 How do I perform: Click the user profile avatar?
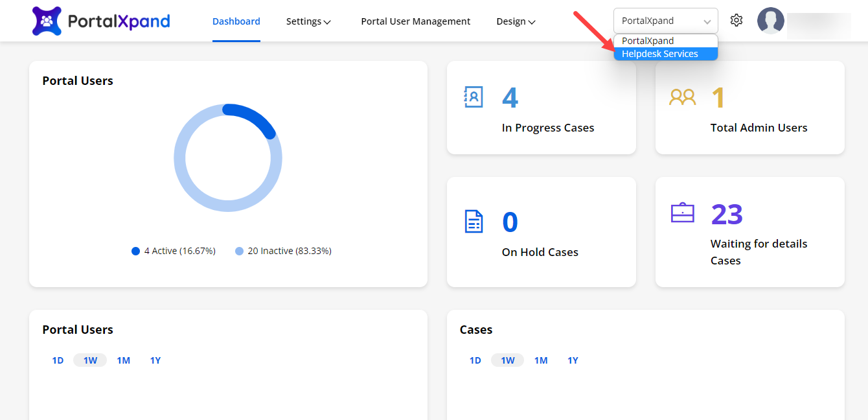pos(770,21)
